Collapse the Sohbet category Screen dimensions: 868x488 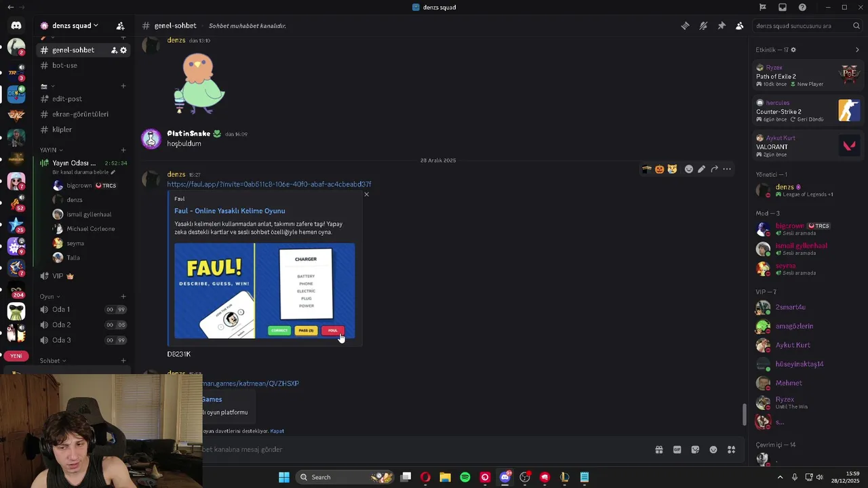point(53,361)
